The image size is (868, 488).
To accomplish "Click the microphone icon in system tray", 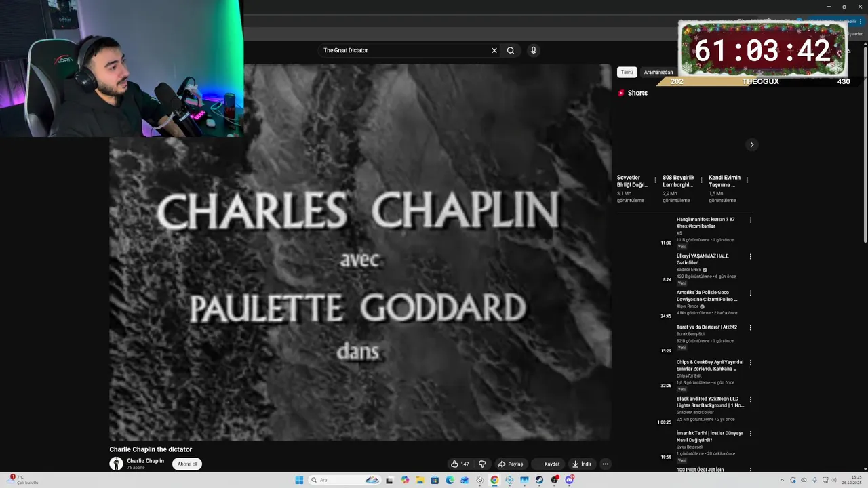I will [x=814, y=480].
